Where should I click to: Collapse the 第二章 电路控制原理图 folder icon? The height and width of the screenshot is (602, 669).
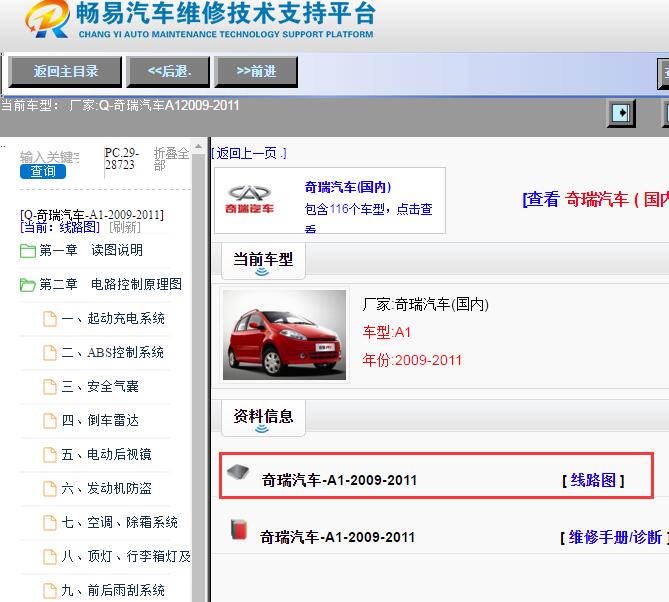point(28,285)
